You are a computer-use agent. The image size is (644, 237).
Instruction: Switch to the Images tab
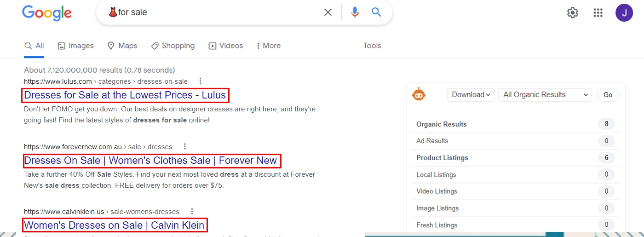(76, 46)
